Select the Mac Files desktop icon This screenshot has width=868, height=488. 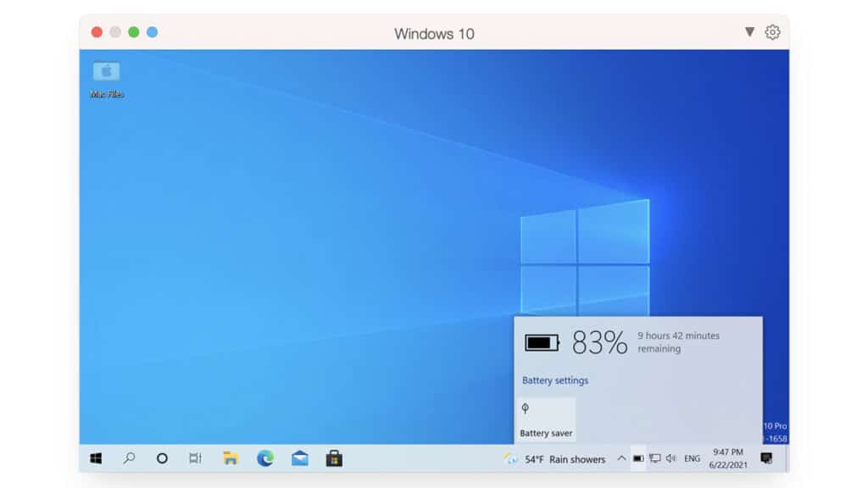point(106,79)
